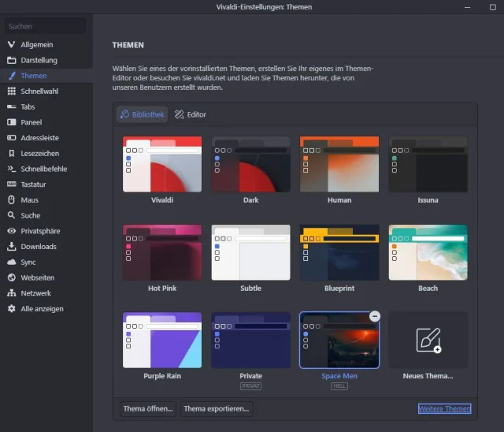Click the gear icon beside Alle anzeigen
Viewport: 504px width, 432px height.
(12, 308)
